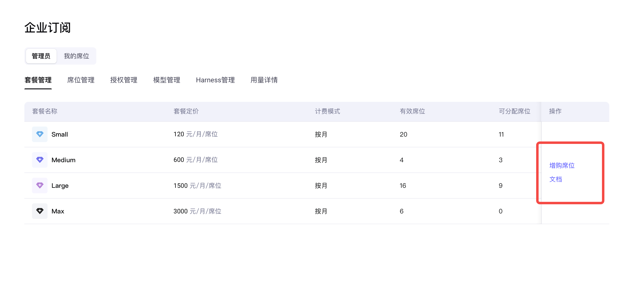Click the 600 元/月/席位 price
The image size is (644, 300).
[x=196, y=160]
